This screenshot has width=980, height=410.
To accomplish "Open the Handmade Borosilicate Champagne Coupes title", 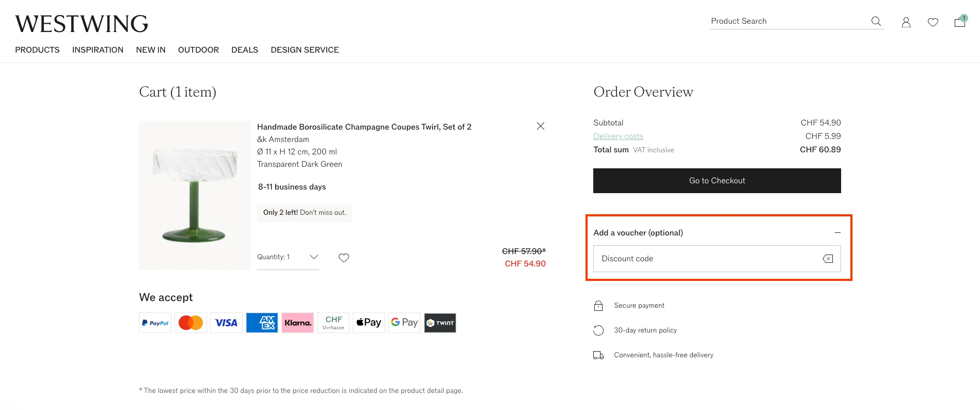I will (364, 127).
